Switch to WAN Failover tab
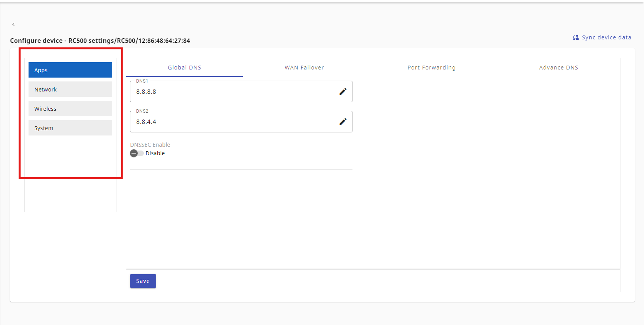This screenshot has width=644, height=325. click(304, 68)
